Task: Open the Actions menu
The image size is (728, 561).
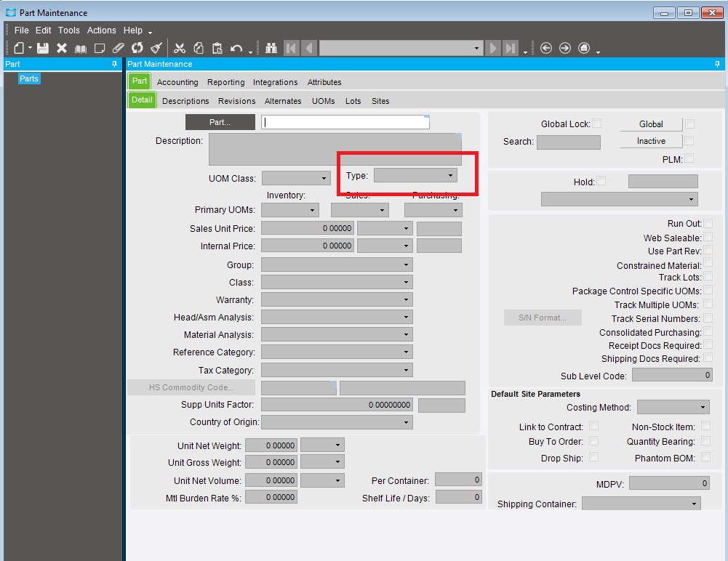Action: [102, 31]
